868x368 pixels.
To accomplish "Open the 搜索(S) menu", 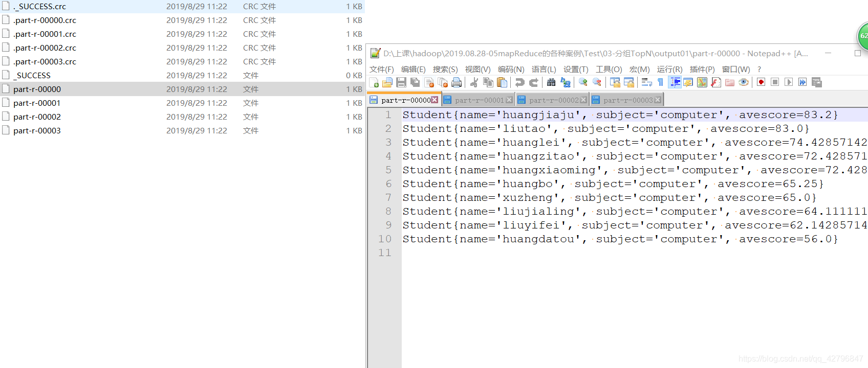I will point(445,69).
